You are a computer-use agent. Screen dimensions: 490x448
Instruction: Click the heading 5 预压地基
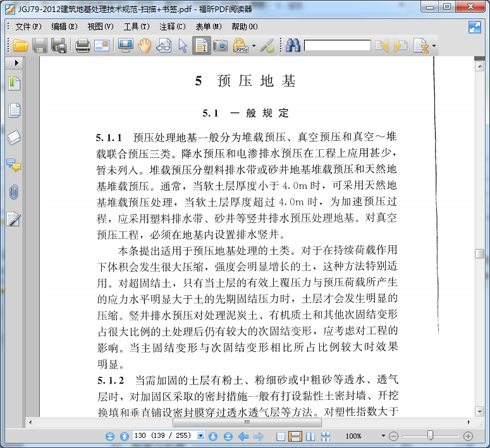click(x=245, y=81)
